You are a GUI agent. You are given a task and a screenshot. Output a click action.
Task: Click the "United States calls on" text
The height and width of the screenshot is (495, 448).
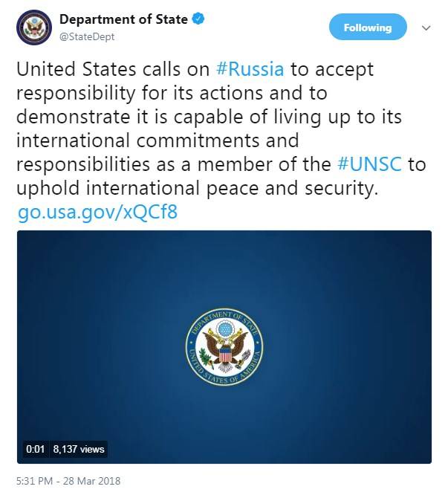113,69
